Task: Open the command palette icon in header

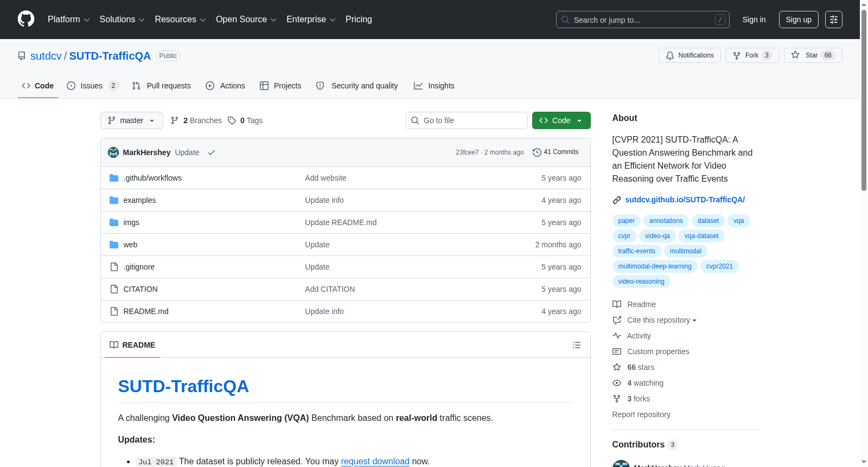Action: [834, 20]
